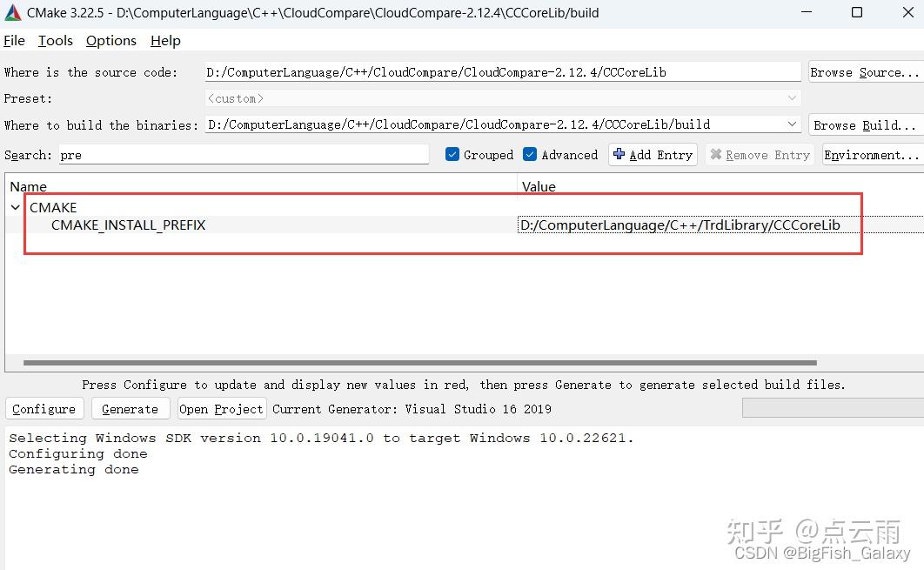Open the File menu
The image size is (924, 570).
[14, 40]
